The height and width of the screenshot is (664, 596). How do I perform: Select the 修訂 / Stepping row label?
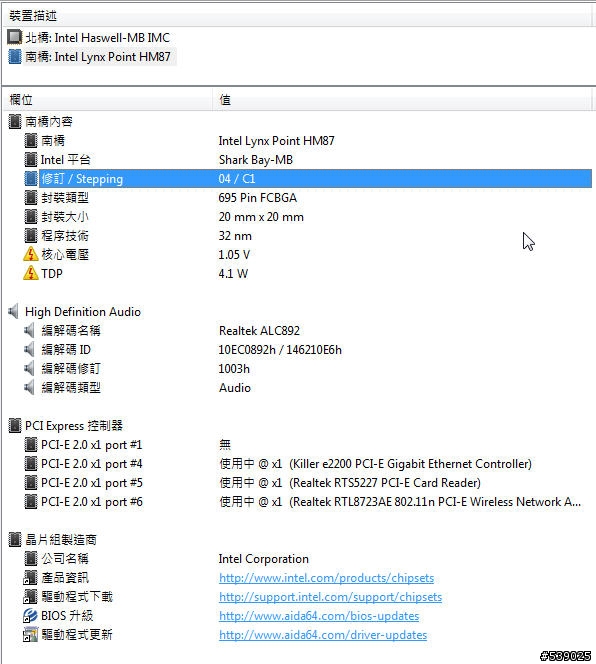[82, 179]
